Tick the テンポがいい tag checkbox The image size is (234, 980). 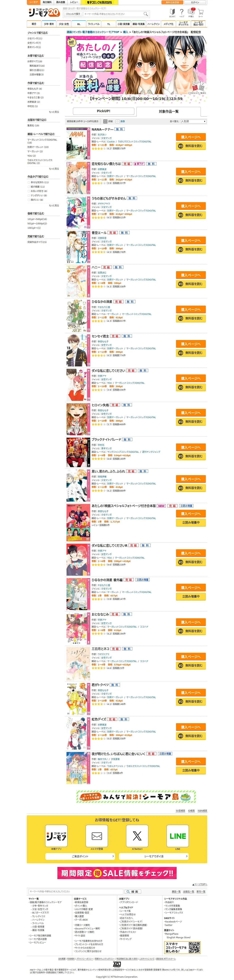[29, 196]
